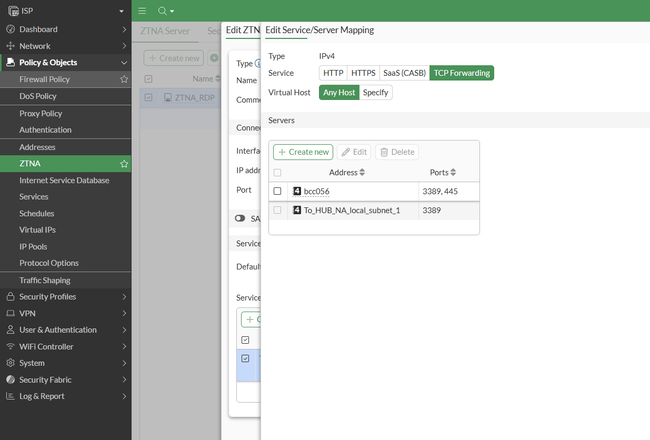
Task: Click the Dashboard gauge icon
Action: [x=10, y=29]
